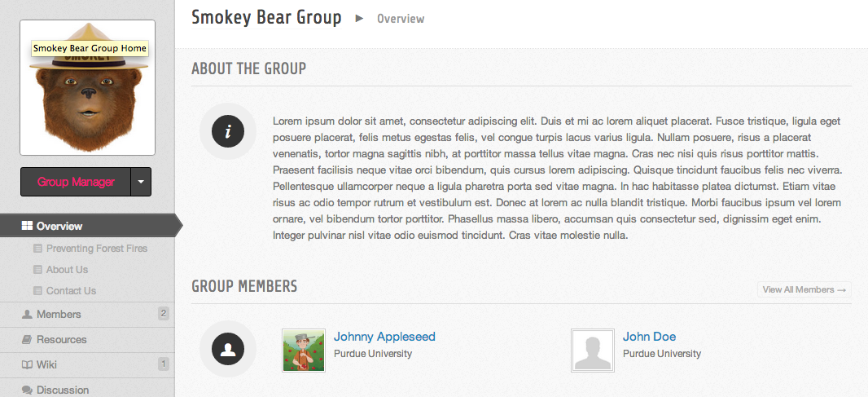Open Johnny Appleseed's profile link
Viewport: 868px width, 397px height.
coord(384,337)
